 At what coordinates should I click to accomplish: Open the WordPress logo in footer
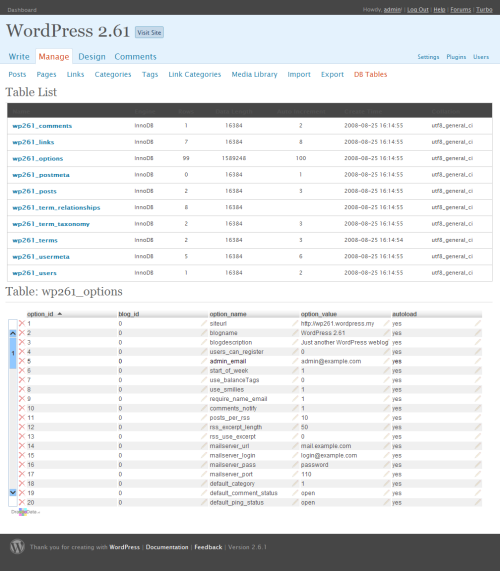tap(17, 547)
